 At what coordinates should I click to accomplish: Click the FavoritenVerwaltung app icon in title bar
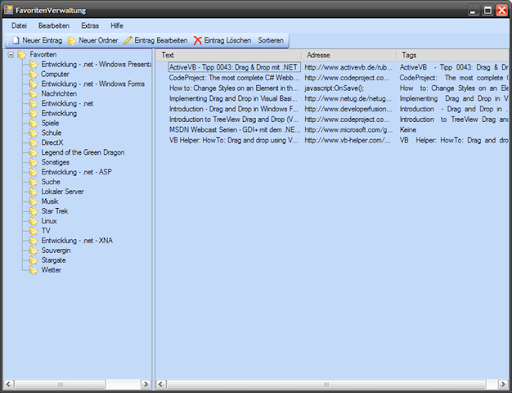pyautogui.click(x=8, y=10)
